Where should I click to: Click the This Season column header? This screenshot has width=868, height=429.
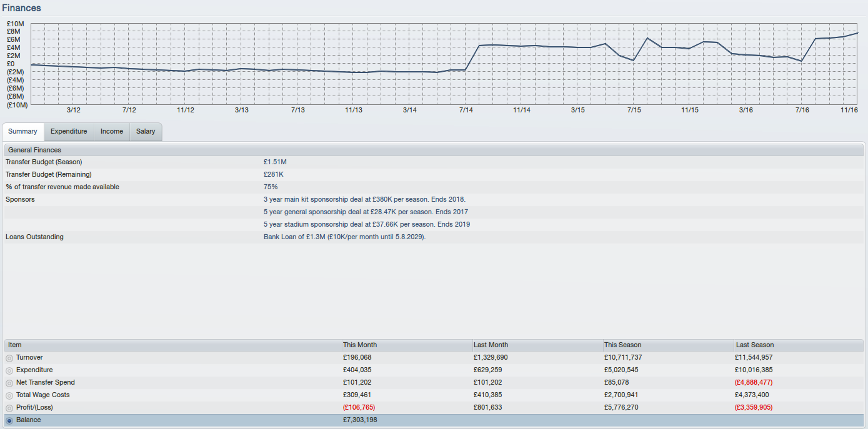coord(622,345)
